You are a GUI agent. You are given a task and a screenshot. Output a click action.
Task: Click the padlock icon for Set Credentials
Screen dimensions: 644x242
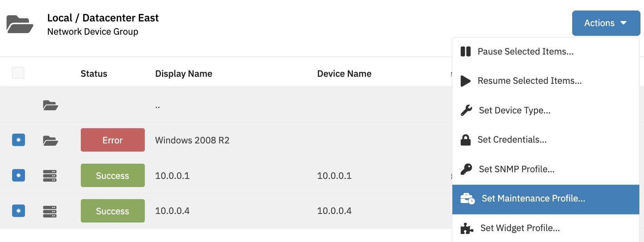(466, 140)
